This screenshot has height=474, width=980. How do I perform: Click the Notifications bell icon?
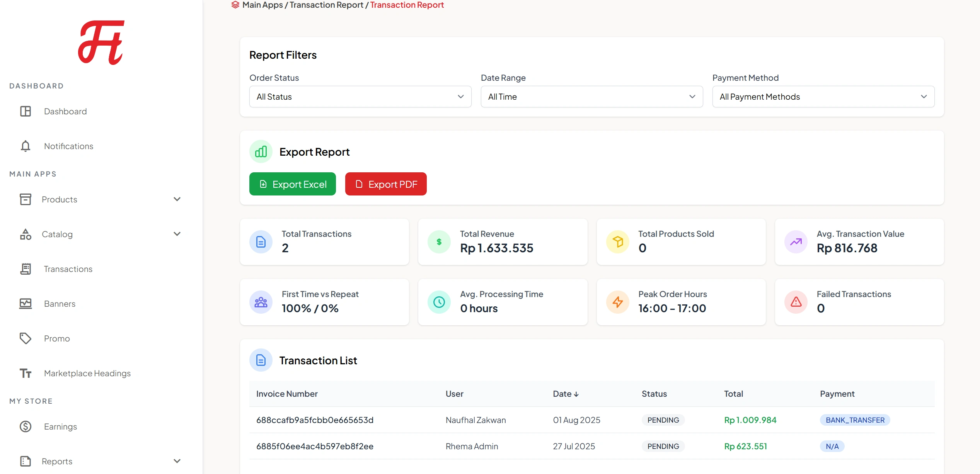[x=25, y=146]
